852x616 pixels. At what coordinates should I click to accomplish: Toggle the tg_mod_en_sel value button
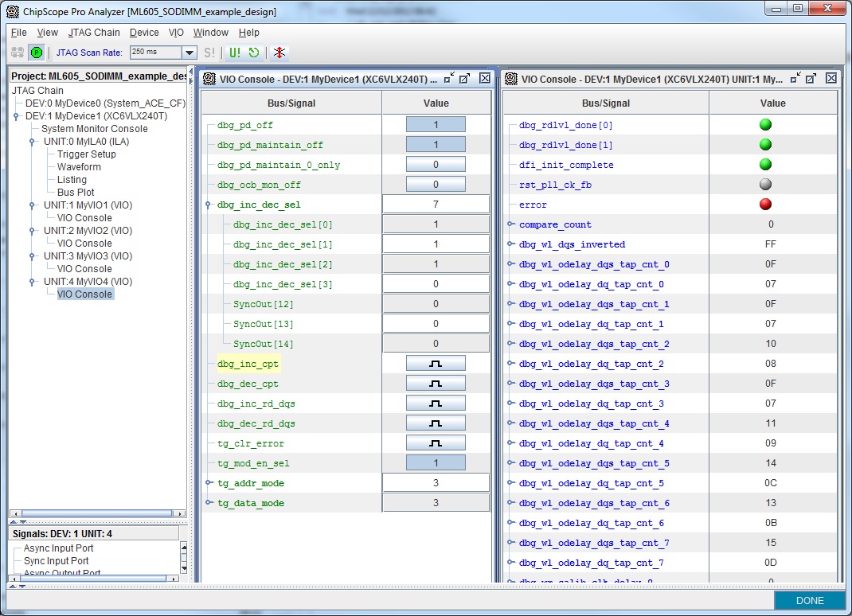click(436, 463)
